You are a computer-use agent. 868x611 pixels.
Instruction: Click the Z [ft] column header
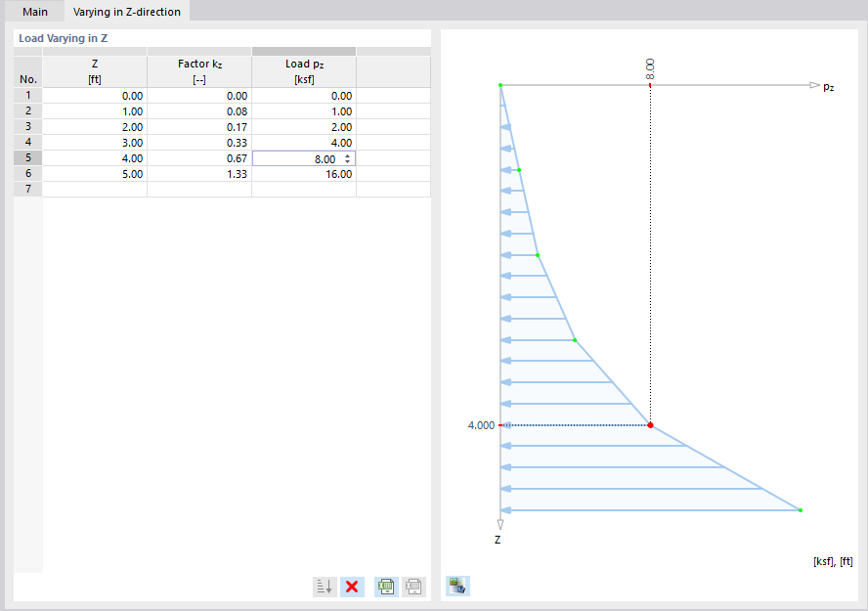94,68
